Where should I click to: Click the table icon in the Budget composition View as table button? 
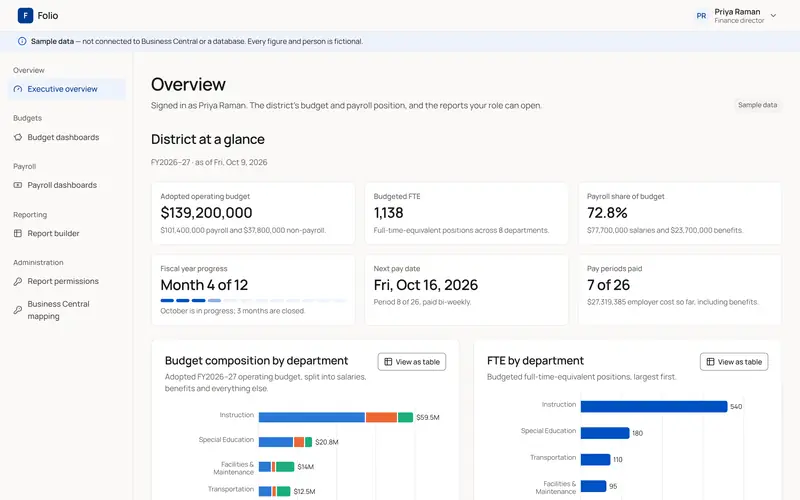[x=388, y=362]
